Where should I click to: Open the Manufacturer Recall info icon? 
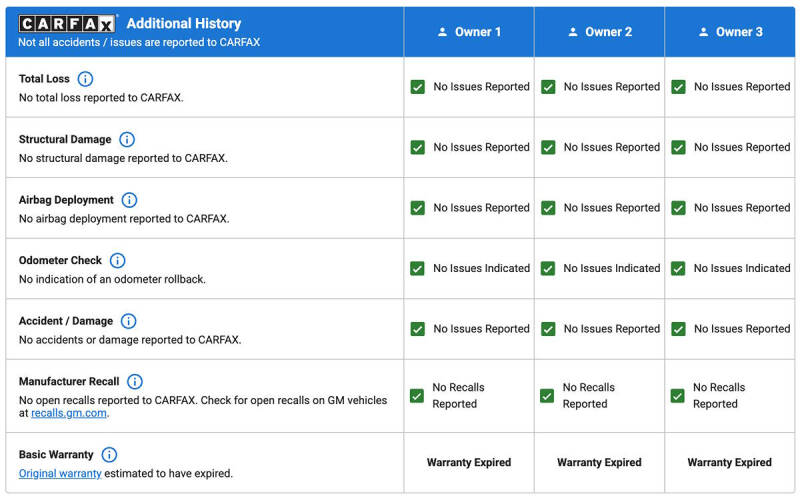[135, 382]
